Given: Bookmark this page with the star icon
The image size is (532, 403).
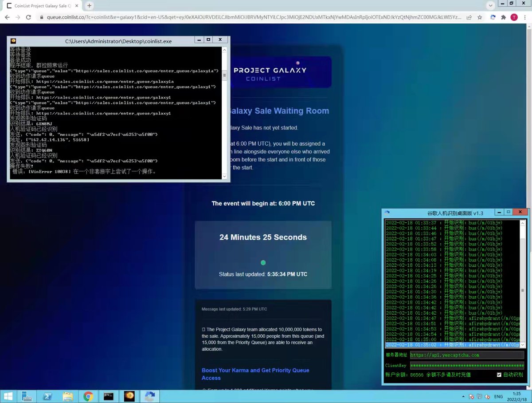Looking at the screenshot, I should 480,17.
